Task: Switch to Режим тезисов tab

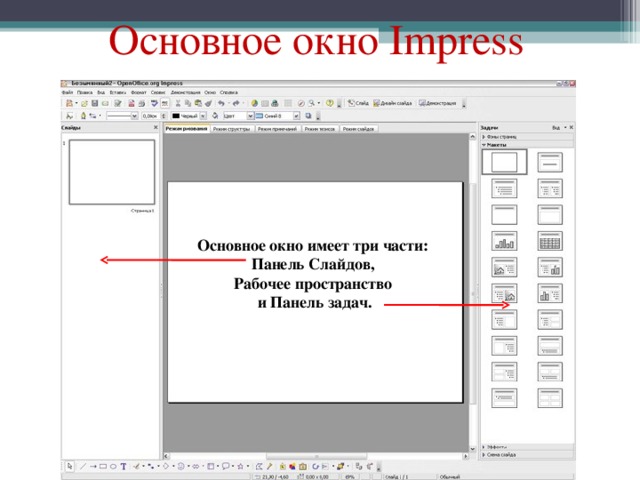Action: (x=320, y=129)
